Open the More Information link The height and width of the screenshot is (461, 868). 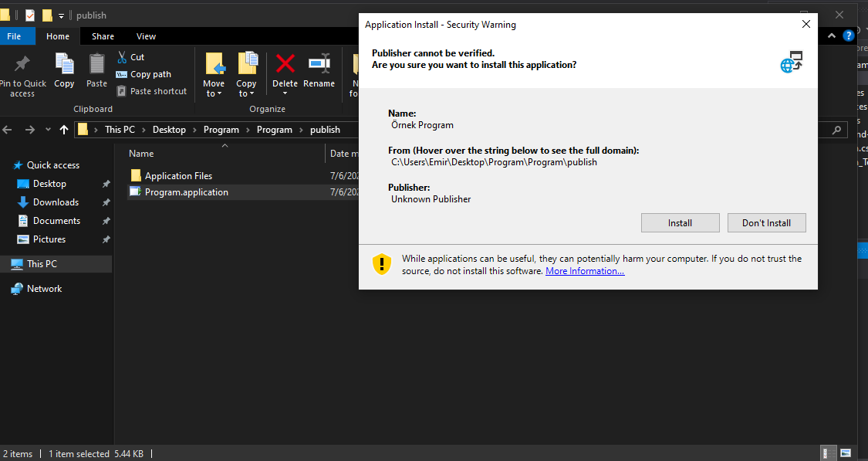[585, 271]
